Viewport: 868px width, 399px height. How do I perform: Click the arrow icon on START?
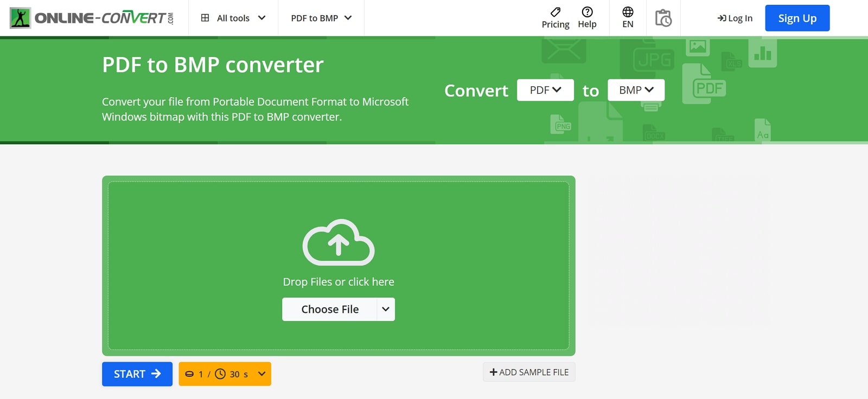pyautogui.click(x=156, y=374)
